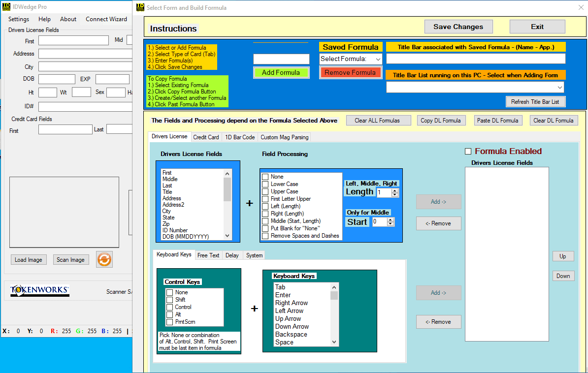Viewport: 588px width, 373px height.
Task: Decrease the Start spinner value
Action: click(391, 224)
